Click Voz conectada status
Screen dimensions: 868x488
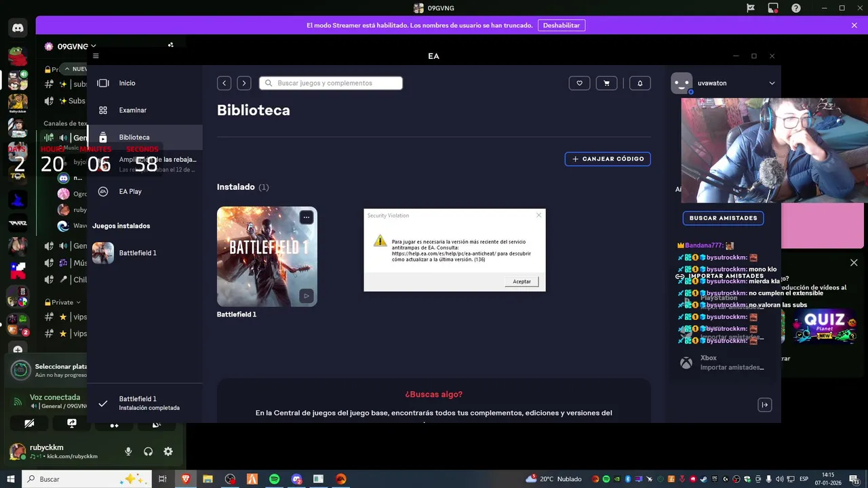55,397
